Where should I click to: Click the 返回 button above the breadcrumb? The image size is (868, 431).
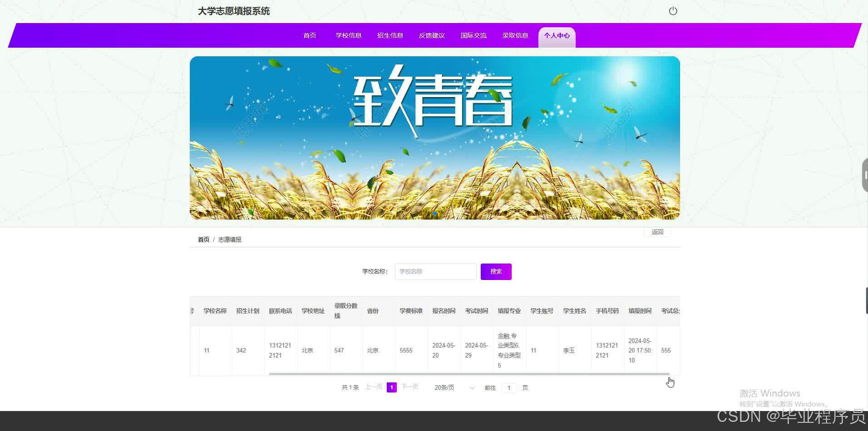coord(657,232)
